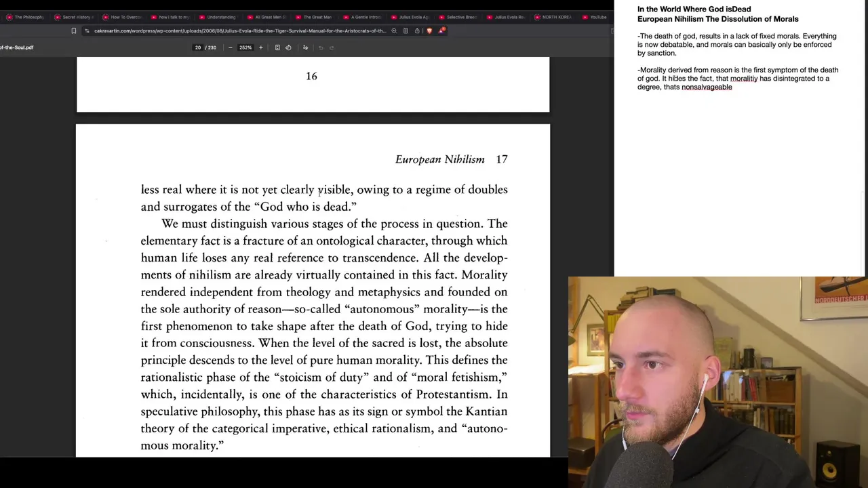The width and height of the screenshot is (868, 488).
Task: Click "European Nihilism The Dissolution of Morals" note heading
Action: click(718, 19)
